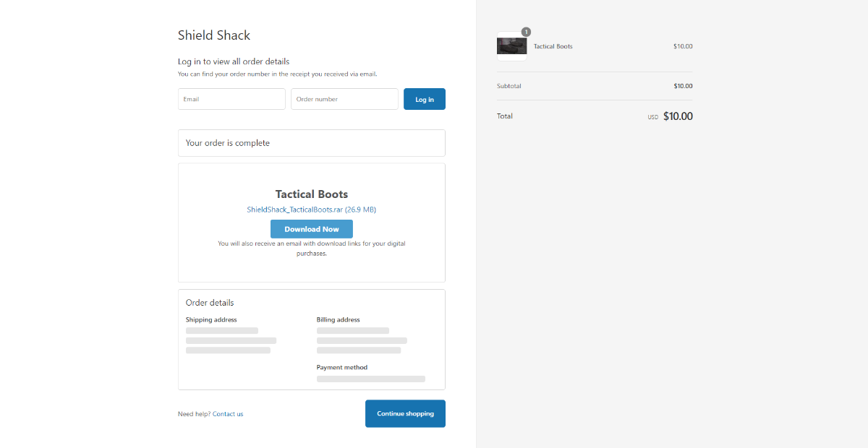This screenshot has height=448, width=868.
Task: Click the Continue shopping button
Action: pos(405,413)
